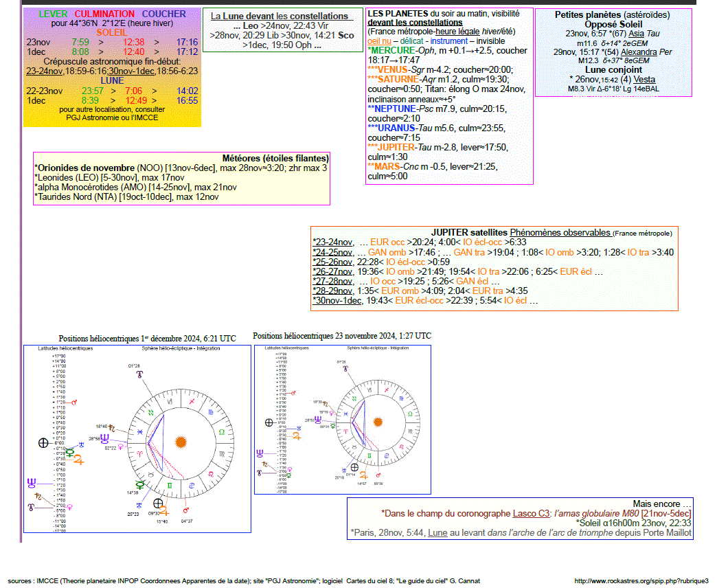Click the Sun in the 1er décembre diagram

(181, 442)
